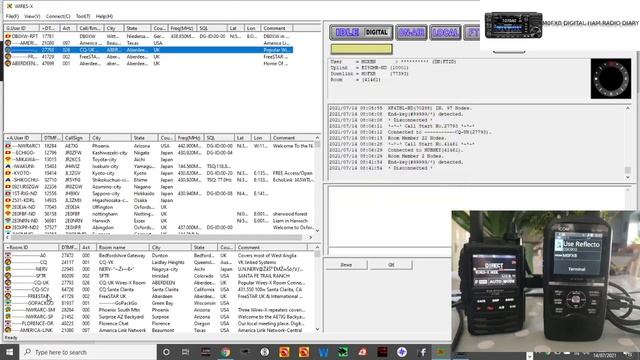
Task: Sort room list by Room name column
Action: coord(123,247)
